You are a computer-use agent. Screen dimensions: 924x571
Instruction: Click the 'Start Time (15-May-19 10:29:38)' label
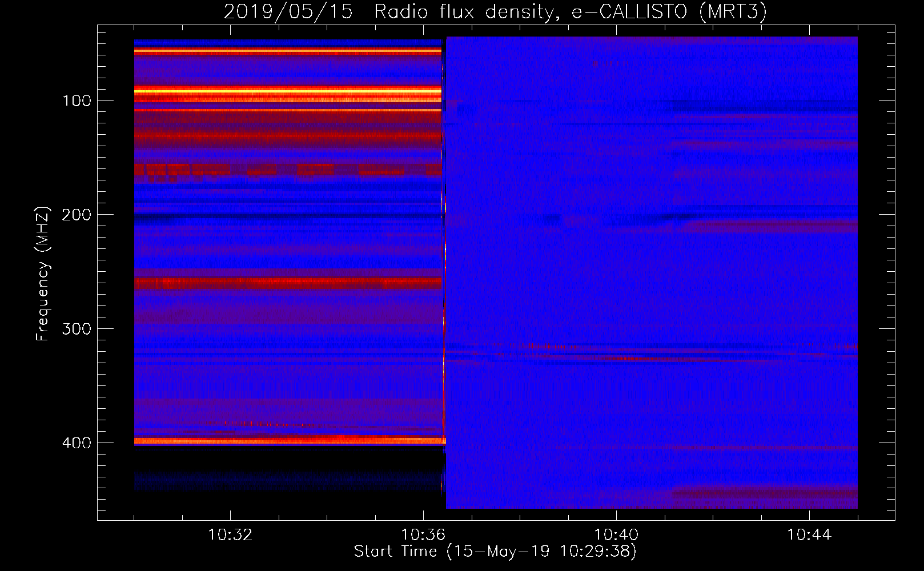pyautogui.click(x=495, y=552)
